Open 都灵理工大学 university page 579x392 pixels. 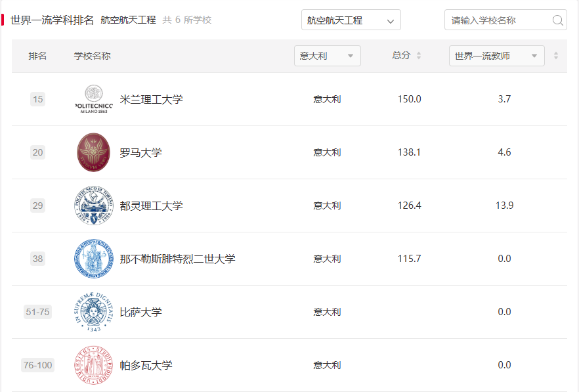tap(151, 206)
